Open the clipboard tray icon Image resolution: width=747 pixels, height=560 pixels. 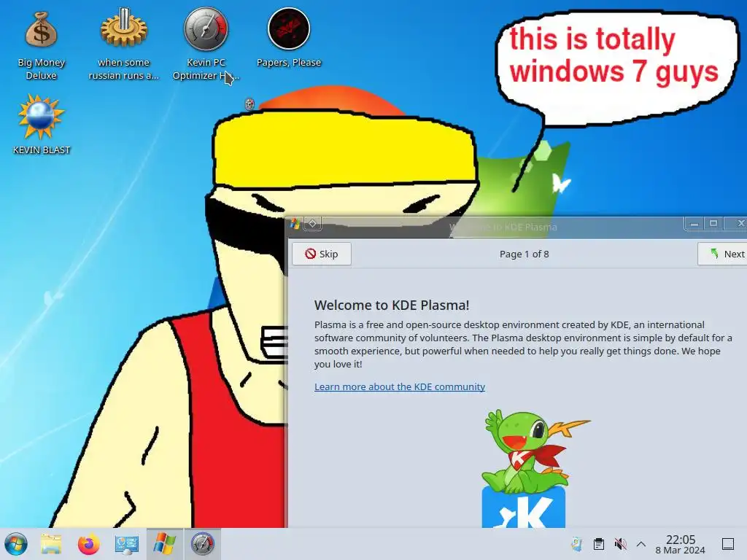(598, 544)
